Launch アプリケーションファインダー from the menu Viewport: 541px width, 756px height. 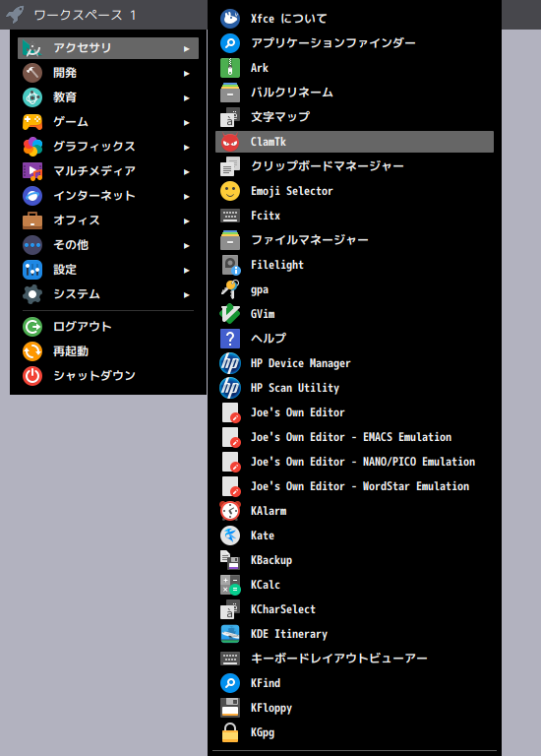click(354, 43)
